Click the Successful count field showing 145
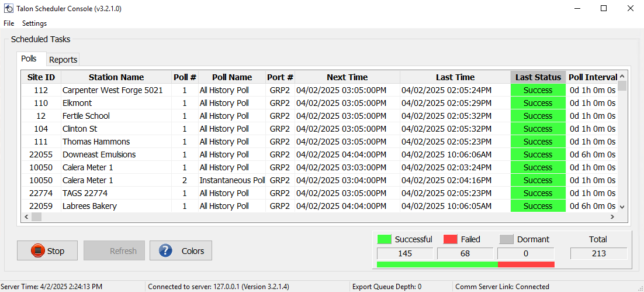Viewport: 644px width, 292px height. (405, 253)
